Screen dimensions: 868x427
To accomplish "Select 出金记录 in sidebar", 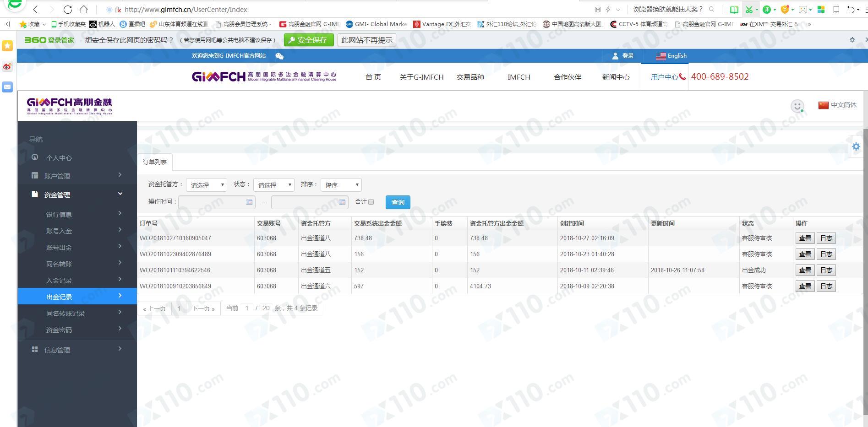I will (77, 296).
